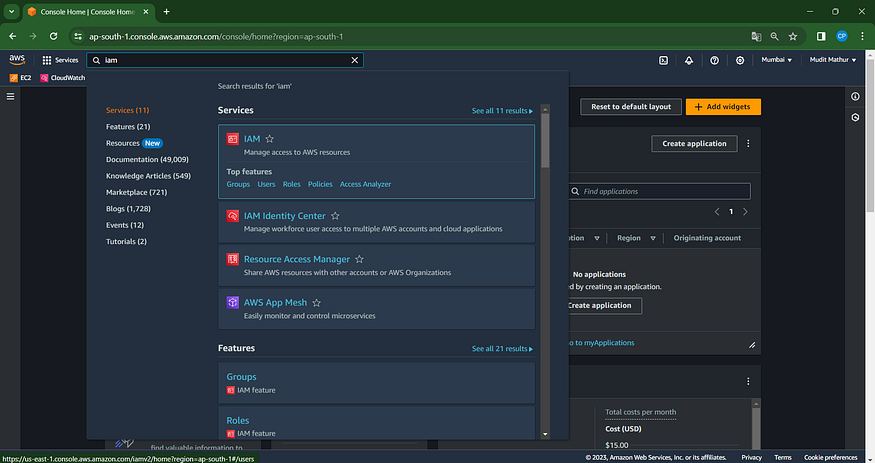Open the CloudShell terminal icon
Viewport: 875px width, 463px height.
coord(664,60)
